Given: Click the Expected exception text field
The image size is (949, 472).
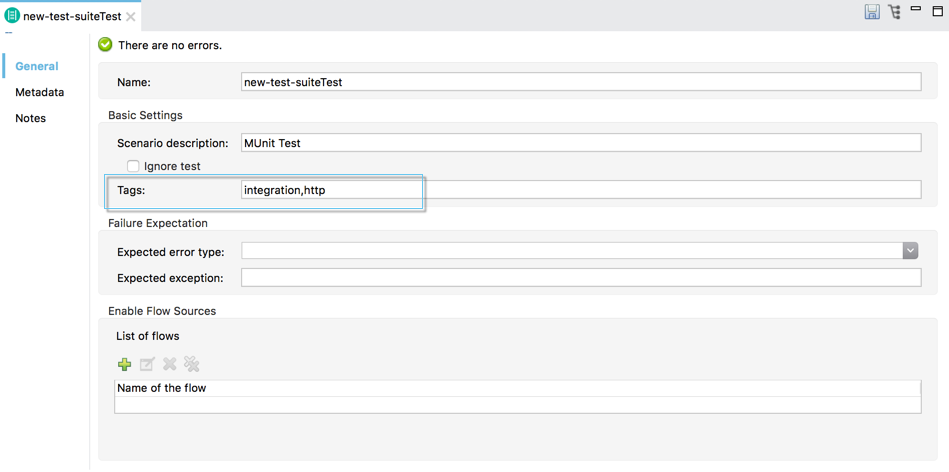Looking at the screenshot, I should [580, 278].
